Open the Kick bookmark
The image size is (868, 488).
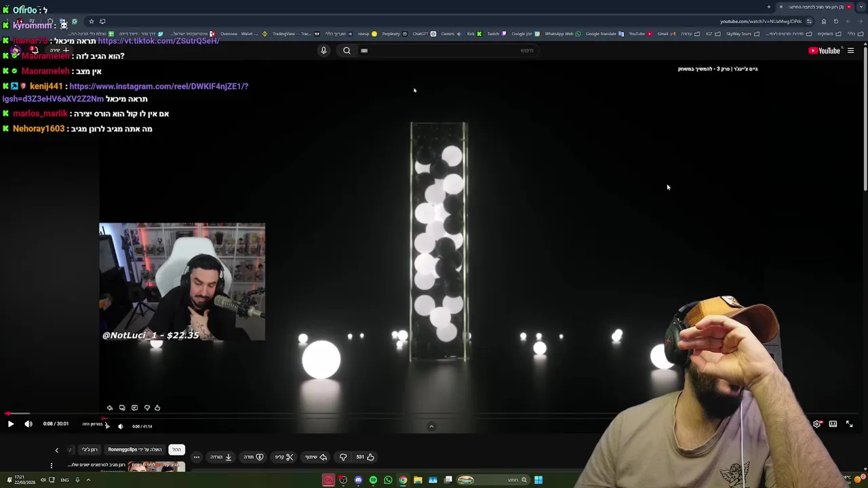473,33
